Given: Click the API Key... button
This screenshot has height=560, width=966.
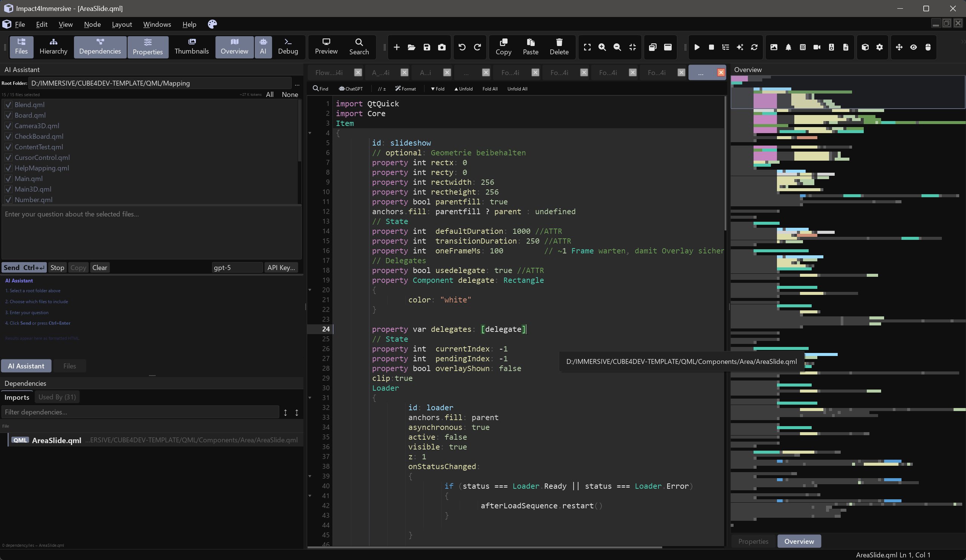Looking at the screenshot, I should click(281, 267).
